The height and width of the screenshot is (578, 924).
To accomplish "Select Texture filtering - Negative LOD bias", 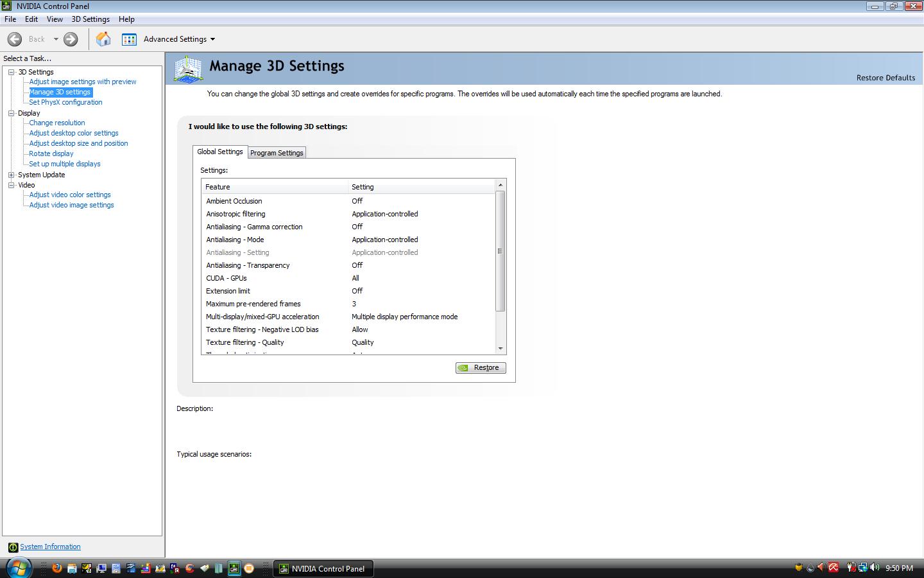I will click(x=348, y=329).
